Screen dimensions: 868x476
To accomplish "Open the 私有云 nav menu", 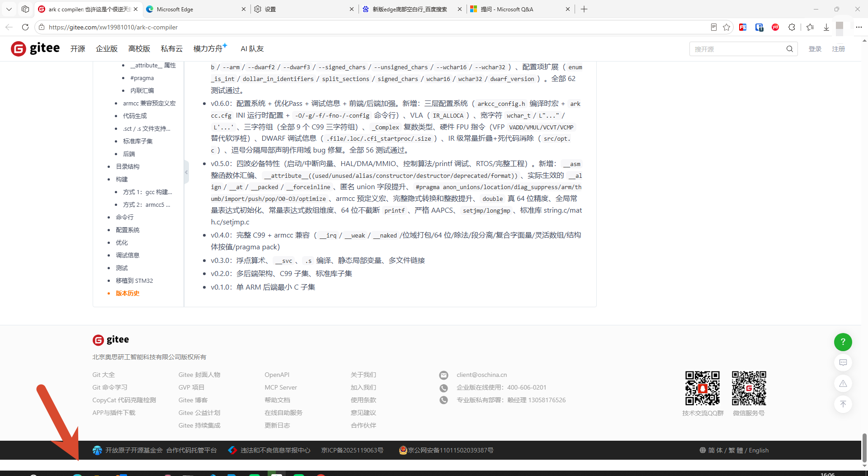I will 172,49.
